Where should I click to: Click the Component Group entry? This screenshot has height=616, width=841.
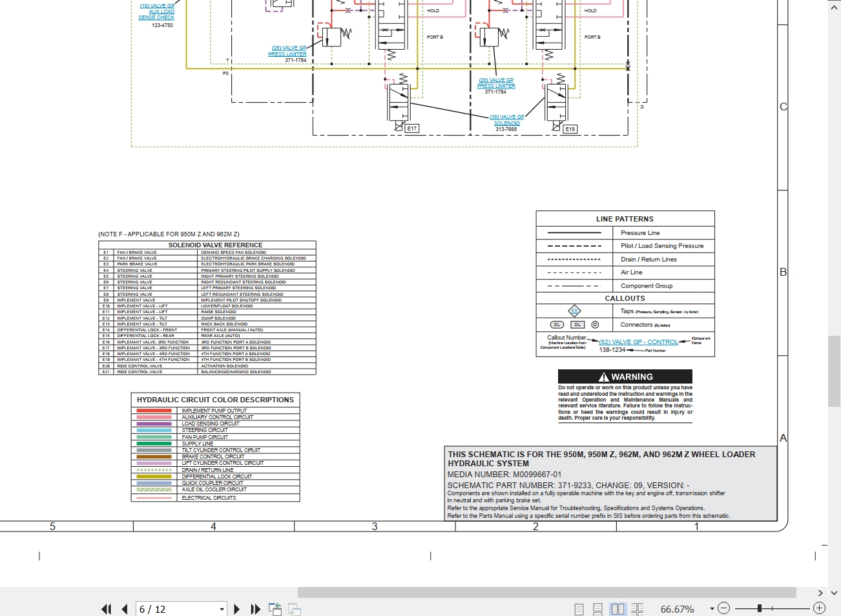pos(647,286)
